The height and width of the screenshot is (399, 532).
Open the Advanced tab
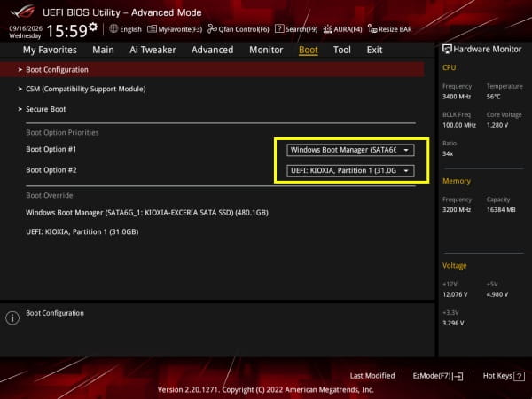[x=213, y=50]
